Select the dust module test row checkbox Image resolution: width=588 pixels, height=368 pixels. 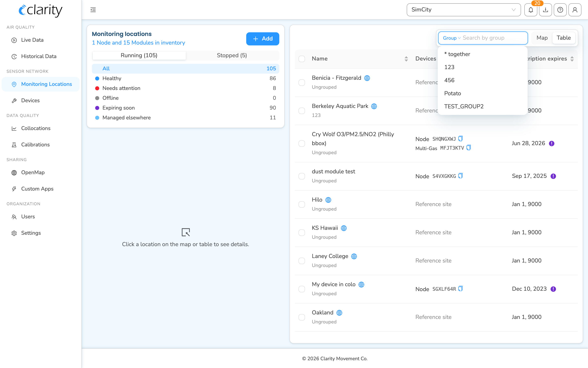pyautogui.click(x=302, y=176)
